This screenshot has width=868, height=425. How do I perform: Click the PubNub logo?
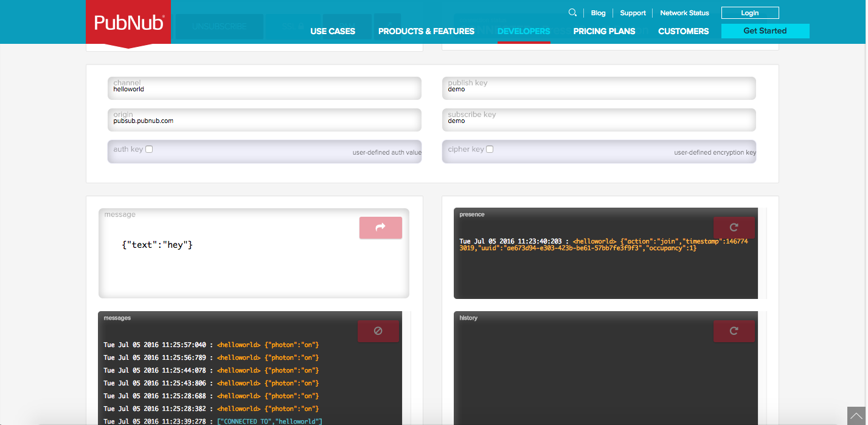tap(128, 23)
